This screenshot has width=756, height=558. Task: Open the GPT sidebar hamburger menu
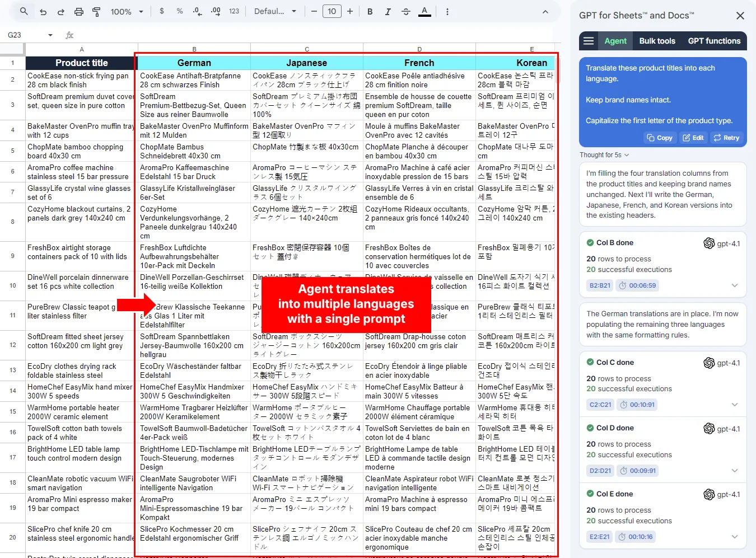(589, 40)
